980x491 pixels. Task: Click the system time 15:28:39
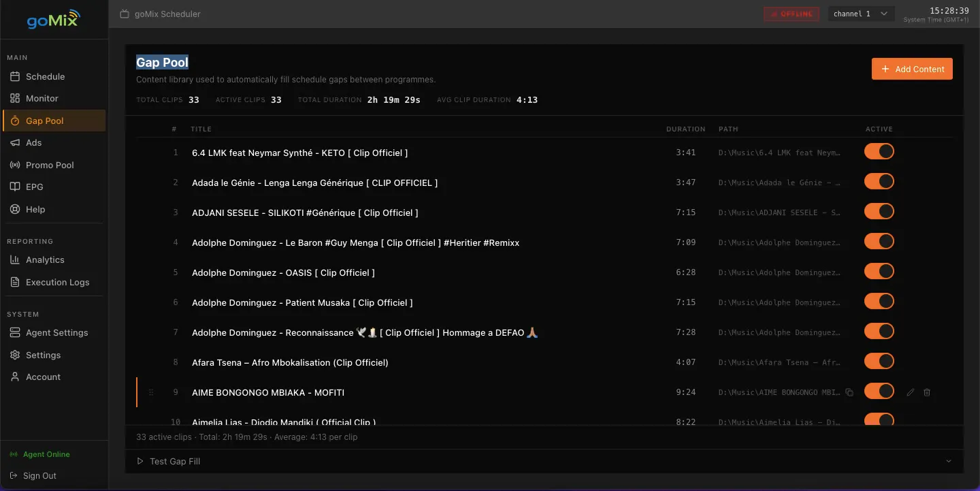tap(949, 11)
